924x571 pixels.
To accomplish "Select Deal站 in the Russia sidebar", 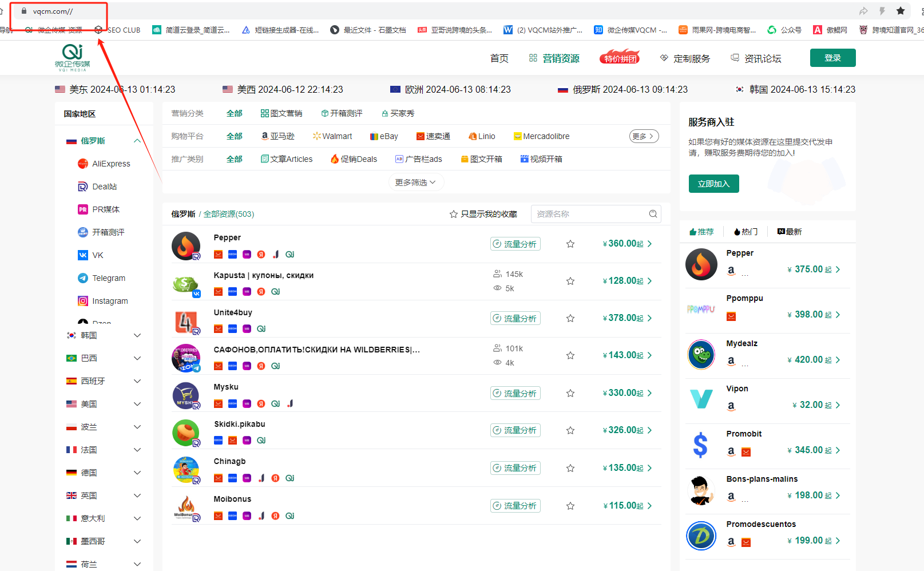I will click(x=97, y=187).
